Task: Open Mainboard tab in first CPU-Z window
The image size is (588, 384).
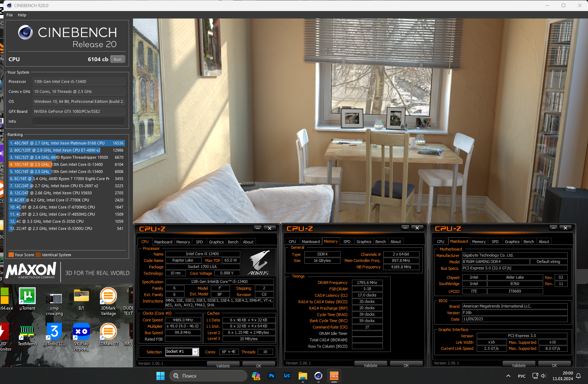Action: pyautogui.click(x=163, y=242)
